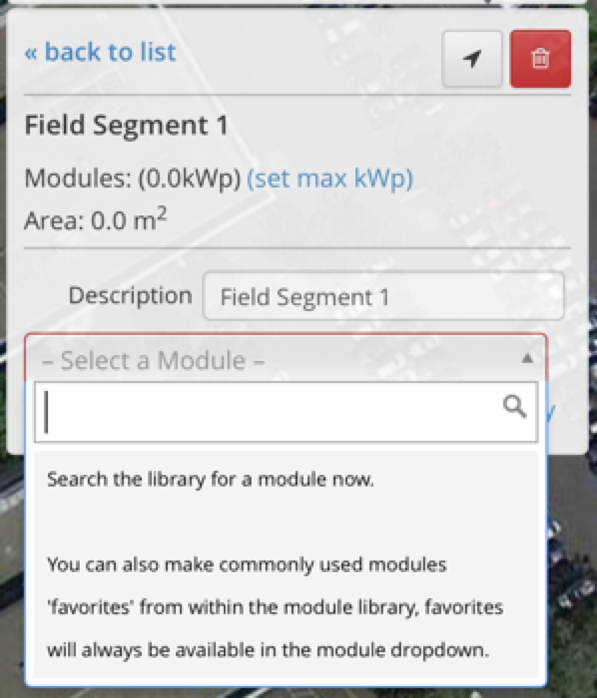Click the Description label
The height and width of the screenshot is (698, 597).
[130, 296]
